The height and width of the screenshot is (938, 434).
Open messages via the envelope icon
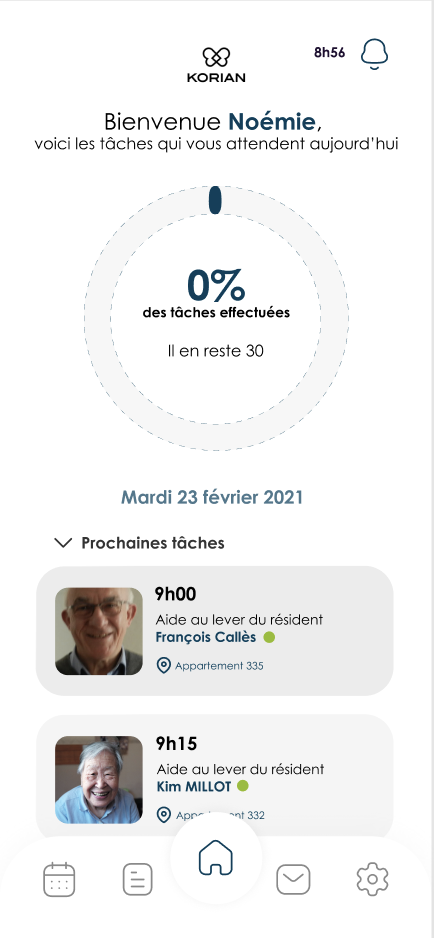click(x=293, y=879)
